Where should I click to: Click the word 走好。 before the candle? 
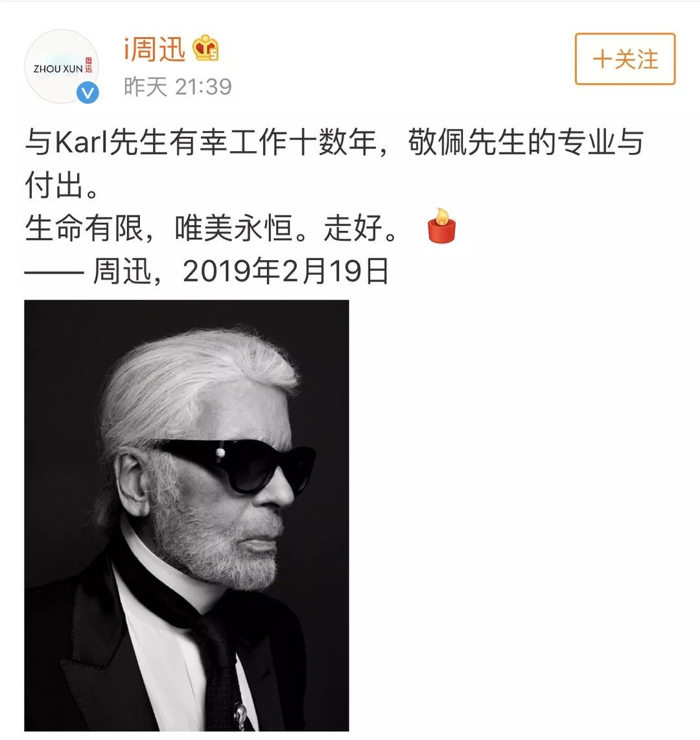pyautogui.click(x=361, y=228)
